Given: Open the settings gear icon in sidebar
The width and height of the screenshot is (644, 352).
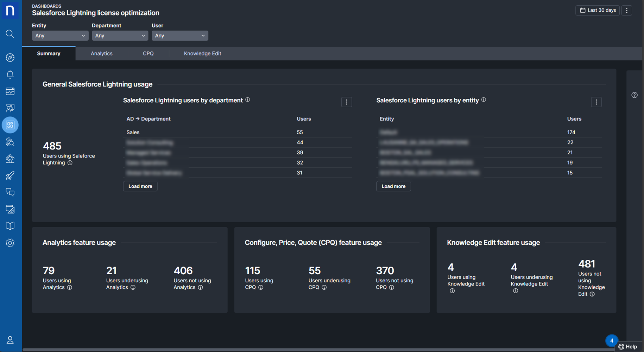Looking at the screenshot, I should (x=10, y=243).
